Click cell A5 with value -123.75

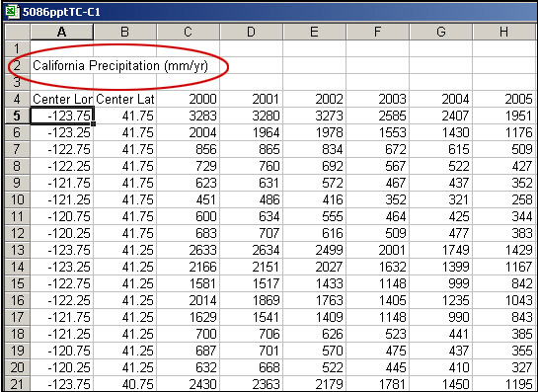62,116
